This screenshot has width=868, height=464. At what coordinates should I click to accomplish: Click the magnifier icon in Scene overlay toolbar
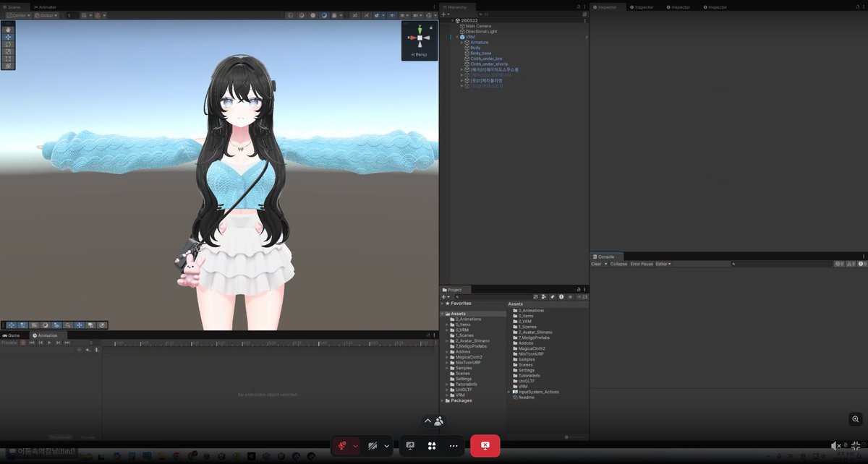[68, 325]
